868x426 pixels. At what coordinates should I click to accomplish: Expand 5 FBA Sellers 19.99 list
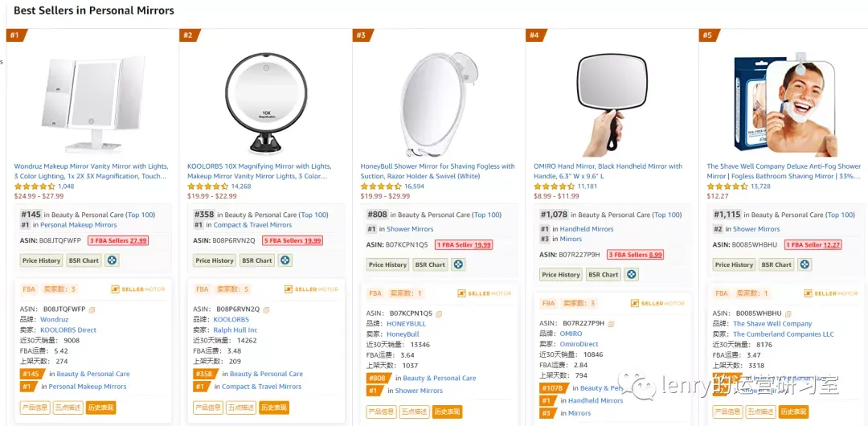point(291,240)
